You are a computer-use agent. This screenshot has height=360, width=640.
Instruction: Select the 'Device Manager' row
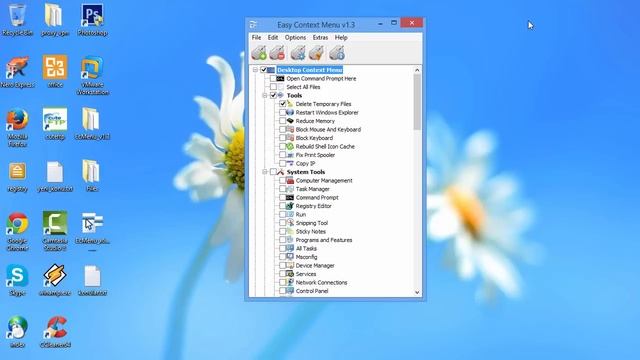[x=315, y=266]
